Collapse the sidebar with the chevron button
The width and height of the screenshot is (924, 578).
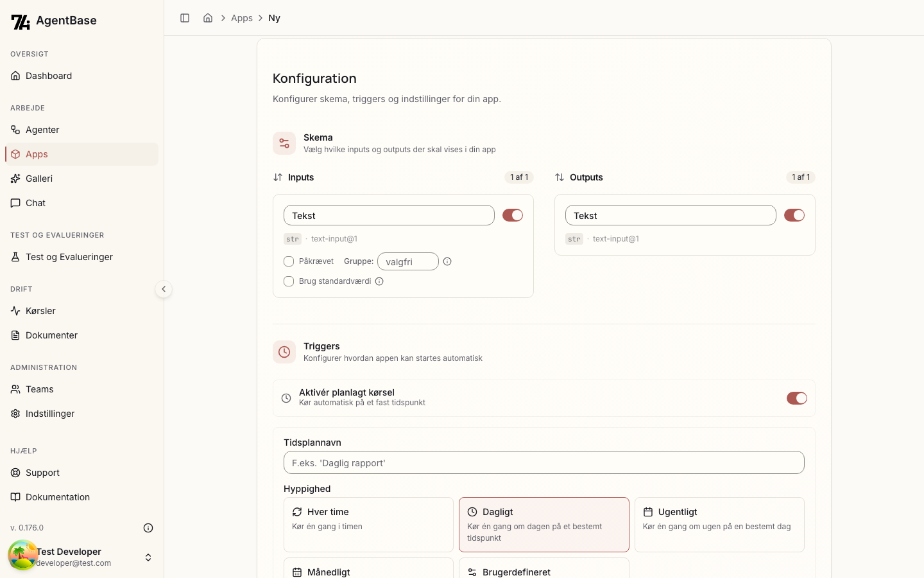pyautogui.click(x=164, y=289)
